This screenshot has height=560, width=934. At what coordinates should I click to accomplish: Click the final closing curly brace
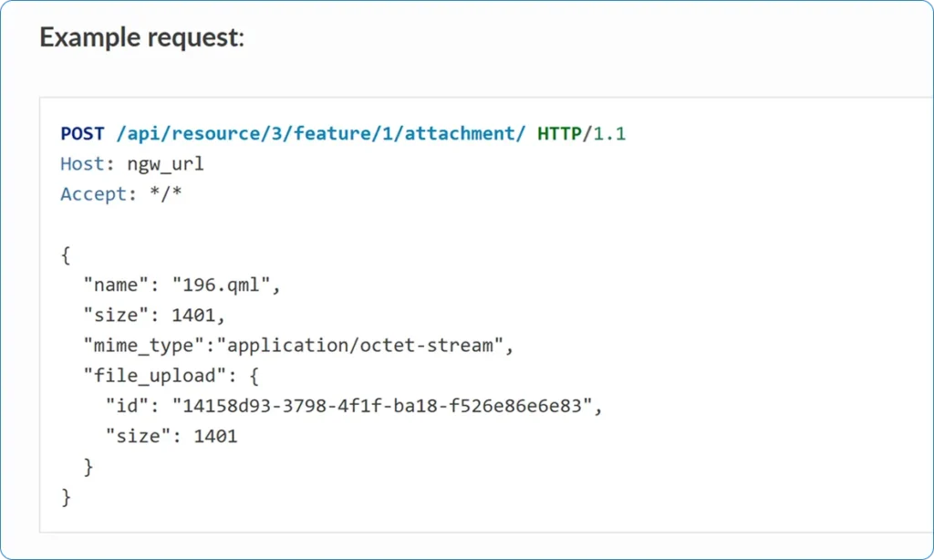66,496
